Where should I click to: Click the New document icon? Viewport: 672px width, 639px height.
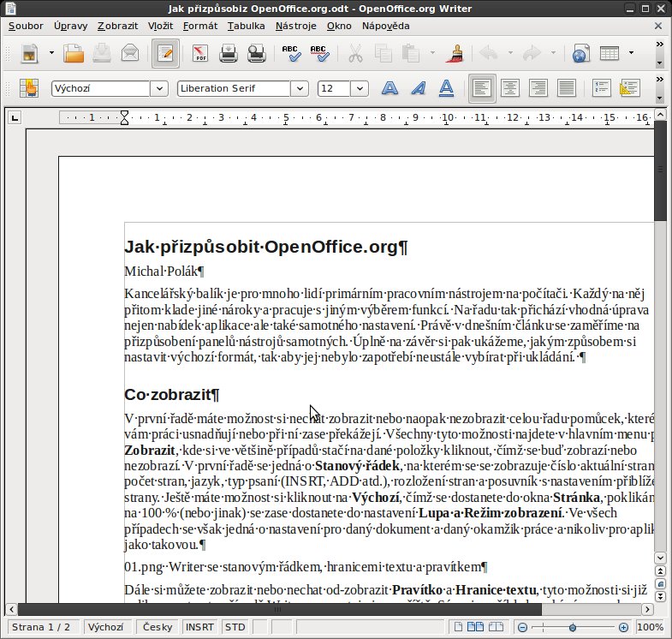pos(29,53)
